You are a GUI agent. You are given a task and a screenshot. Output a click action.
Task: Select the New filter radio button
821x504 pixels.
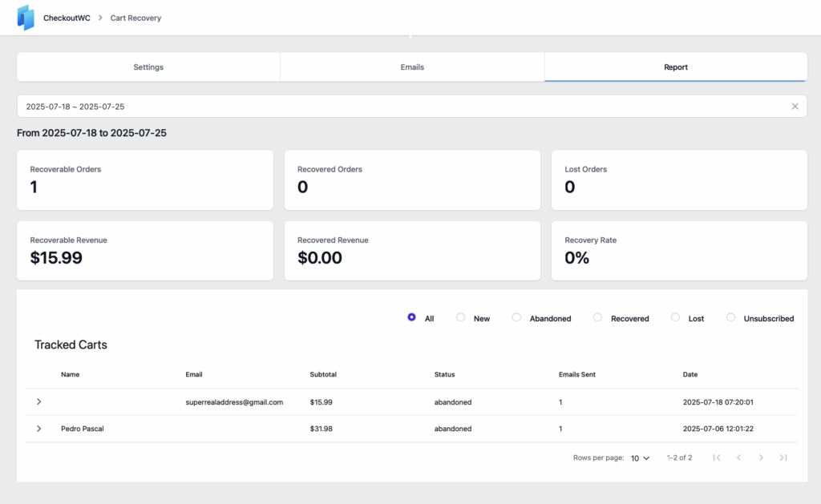click(460, 317)
